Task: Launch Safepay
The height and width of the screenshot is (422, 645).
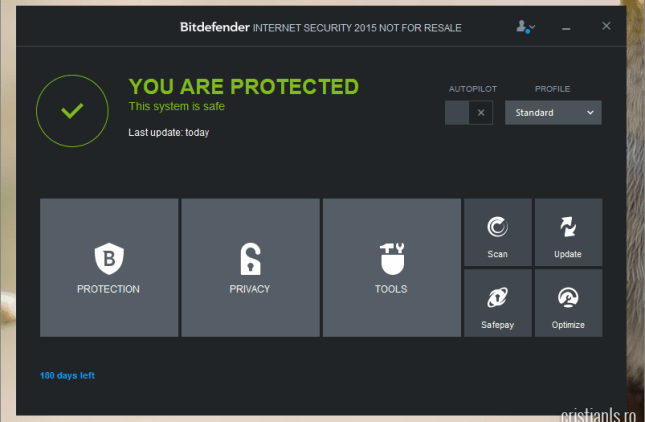Action: coord(497,303)
